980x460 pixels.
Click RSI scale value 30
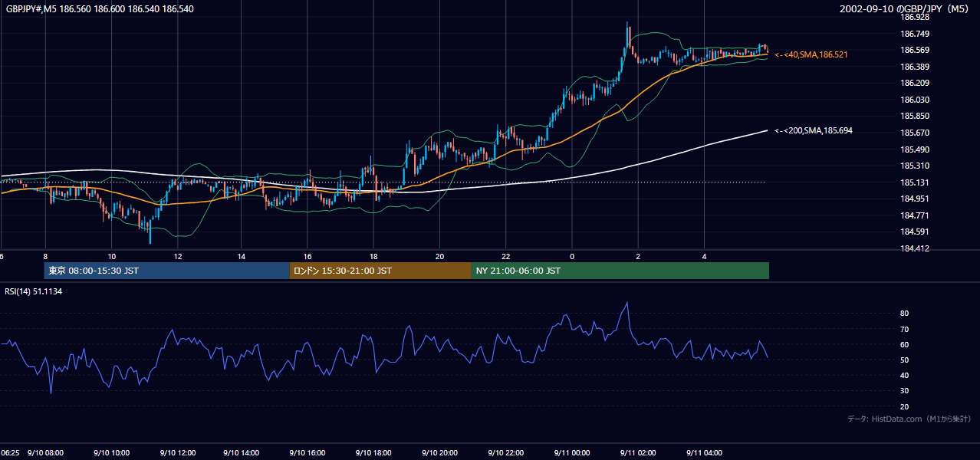click(905, 391)
